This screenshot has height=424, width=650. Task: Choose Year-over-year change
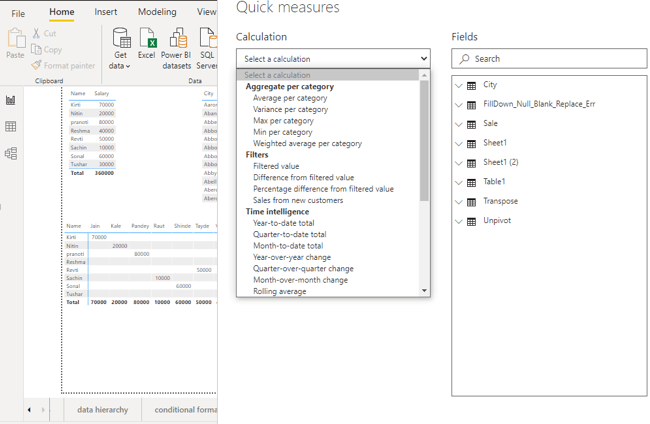point(292,257)
